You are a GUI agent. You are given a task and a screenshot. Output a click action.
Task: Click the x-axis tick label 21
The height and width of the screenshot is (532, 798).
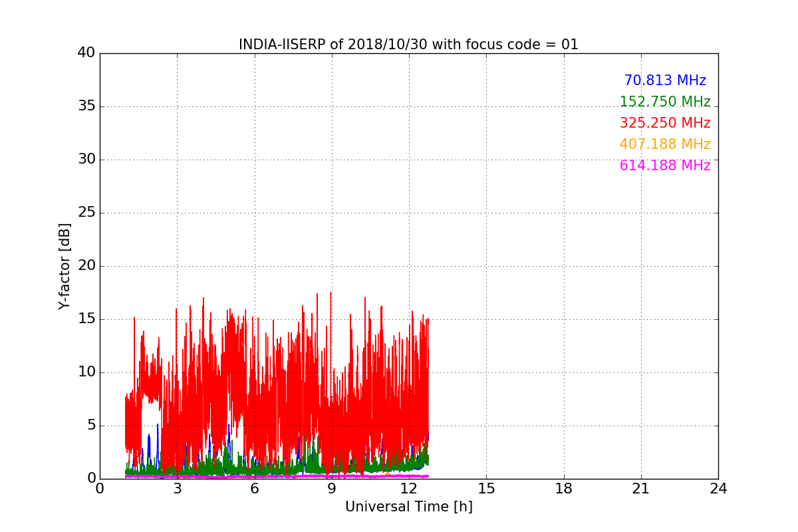pos(641,489)
